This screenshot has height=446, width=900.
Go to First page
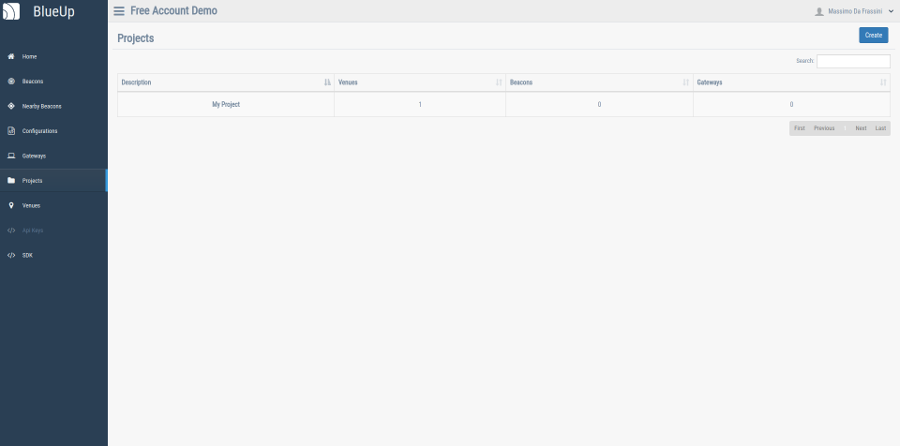click(799, 128)
